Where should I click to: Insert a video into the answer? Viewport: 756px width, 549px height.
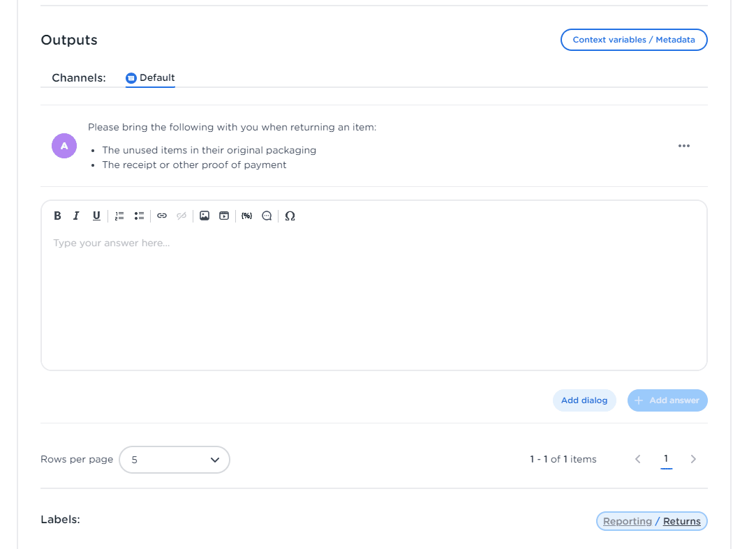(x=224, y=216)
